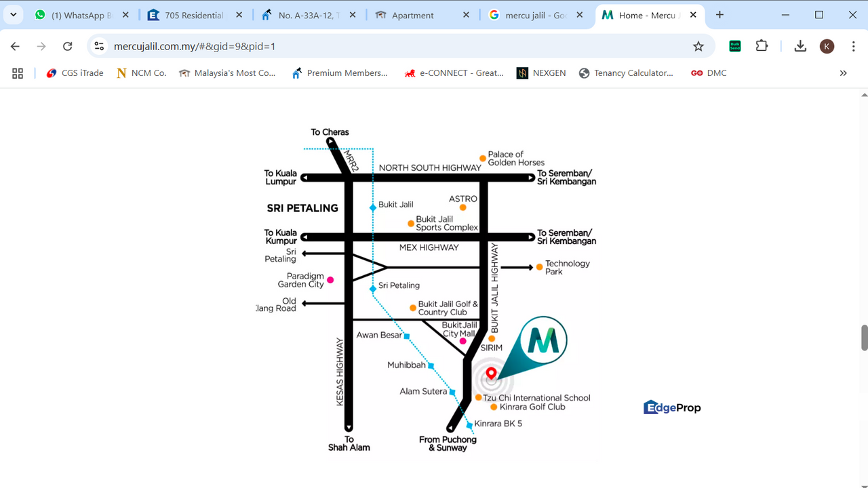Close the 705 Residential tab
The width and height of the screenshot is (868, 488).
[x=239, y=15]
